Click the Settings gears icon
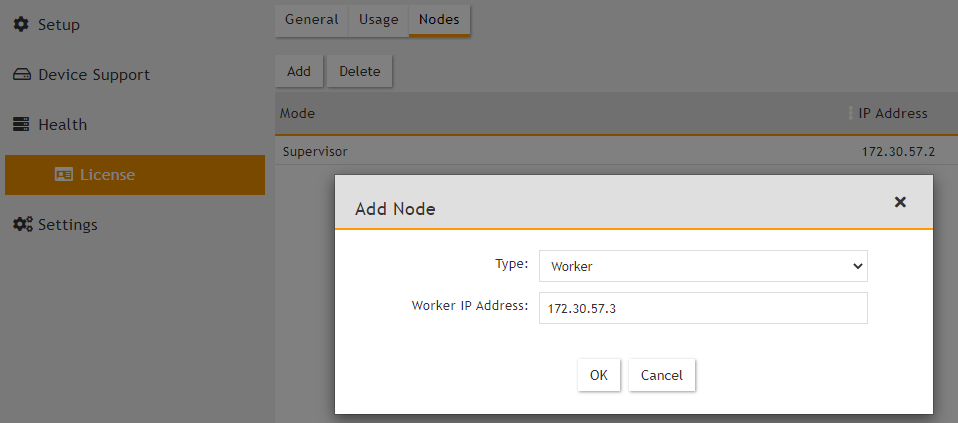Image resolution: width=958 pixels, height=423 pixels. (22, 225)
